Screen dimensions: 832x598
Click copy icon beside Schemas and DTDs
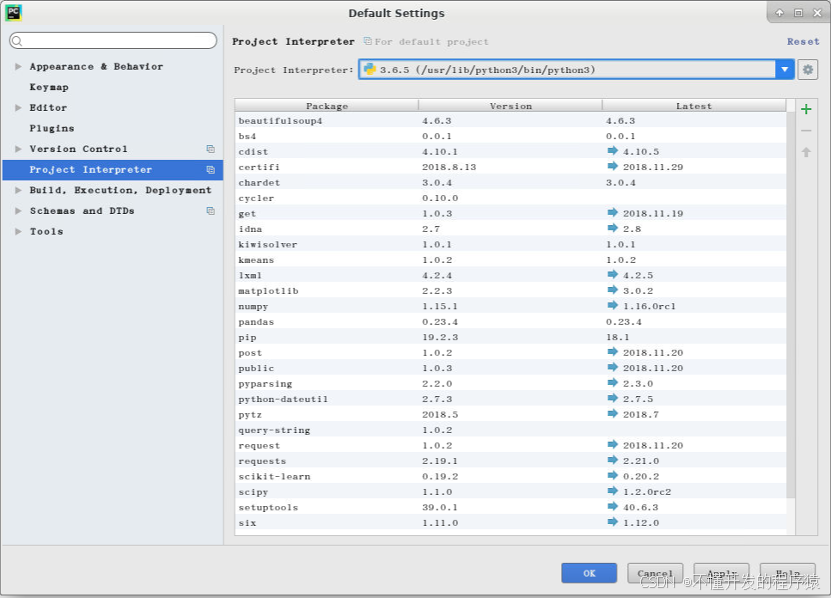coord(211,211)
